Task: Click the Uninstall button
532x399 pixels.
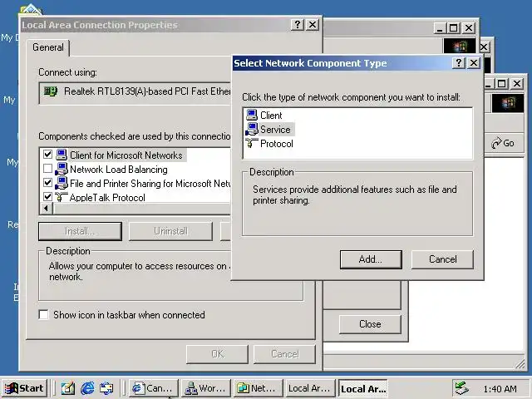Action: tap(170, 231)
